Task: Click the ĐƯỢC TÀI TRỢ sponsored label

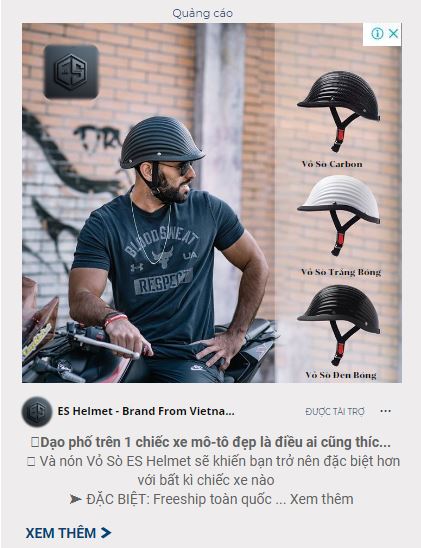Action: [x=335, y=412]
